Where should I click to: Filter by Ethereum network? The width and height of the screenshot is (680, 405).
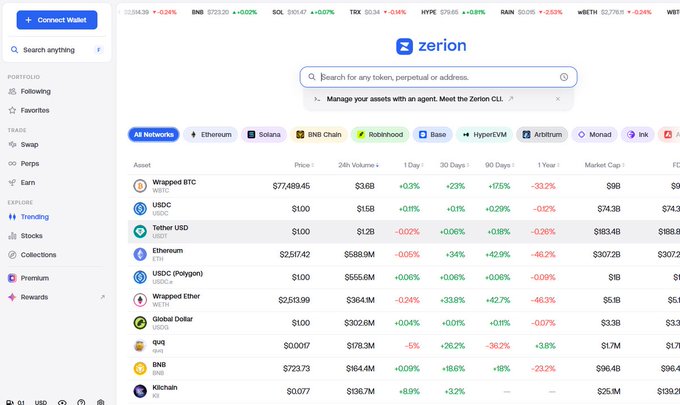211,135
